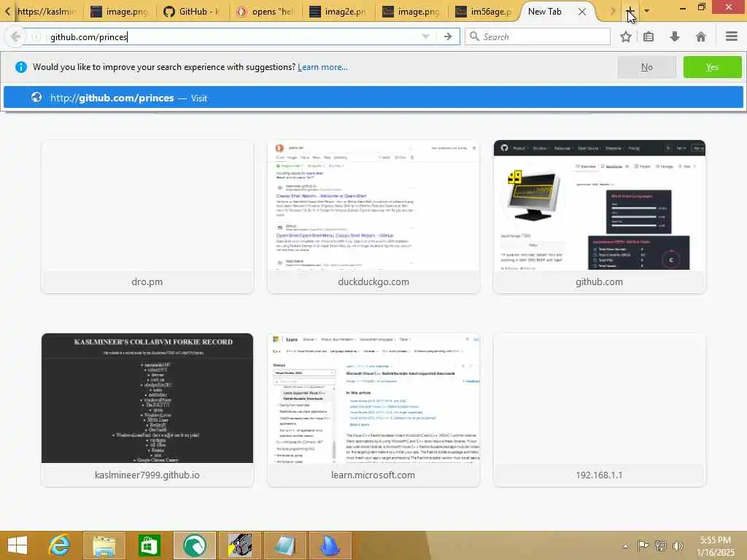Switch to the https://kaslmin tab

click(x=46, y=12)
